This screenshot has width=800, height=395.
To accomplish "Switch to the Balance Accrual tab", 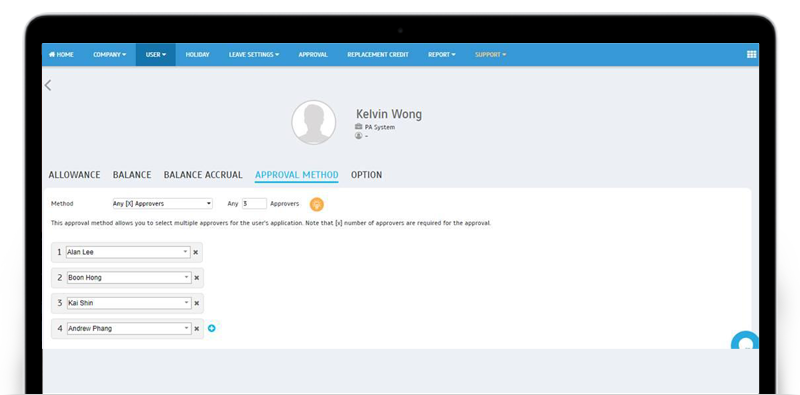I will (203, 175).
